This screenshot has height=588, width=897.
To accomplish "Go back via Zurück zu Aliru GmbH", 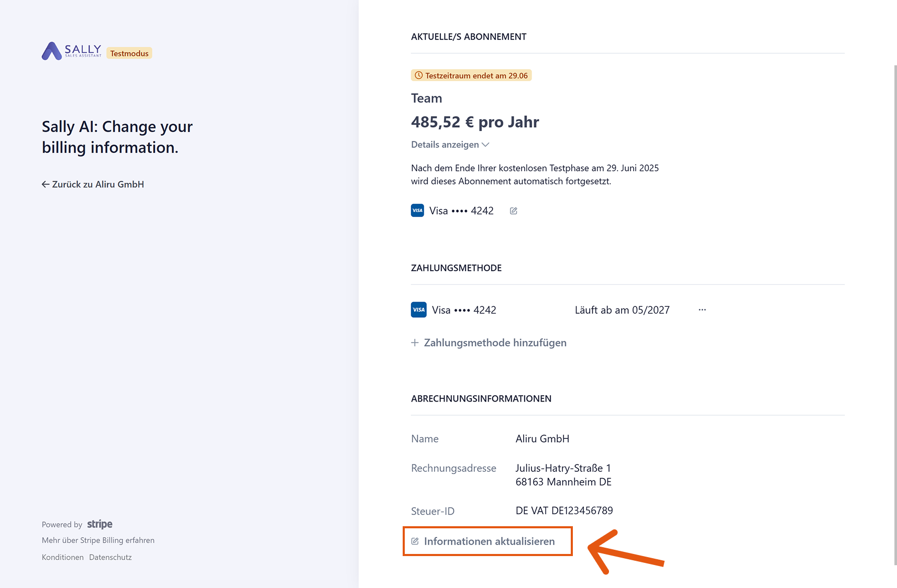I will (x=93, y=184).
